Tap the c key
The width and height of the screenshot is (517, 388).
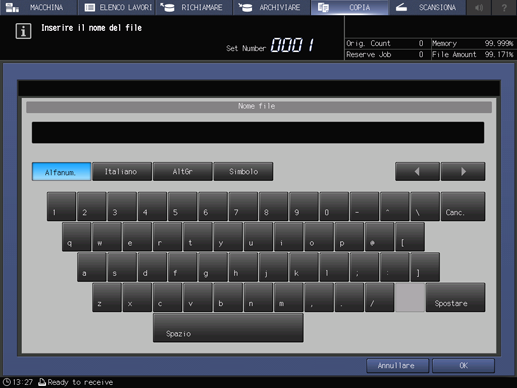click(167, 297)
